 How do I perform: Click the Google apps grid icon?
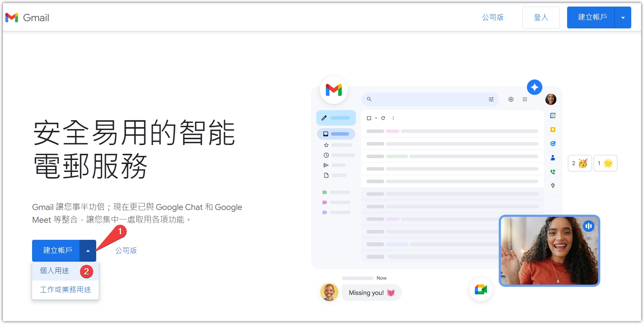[524, 99]
